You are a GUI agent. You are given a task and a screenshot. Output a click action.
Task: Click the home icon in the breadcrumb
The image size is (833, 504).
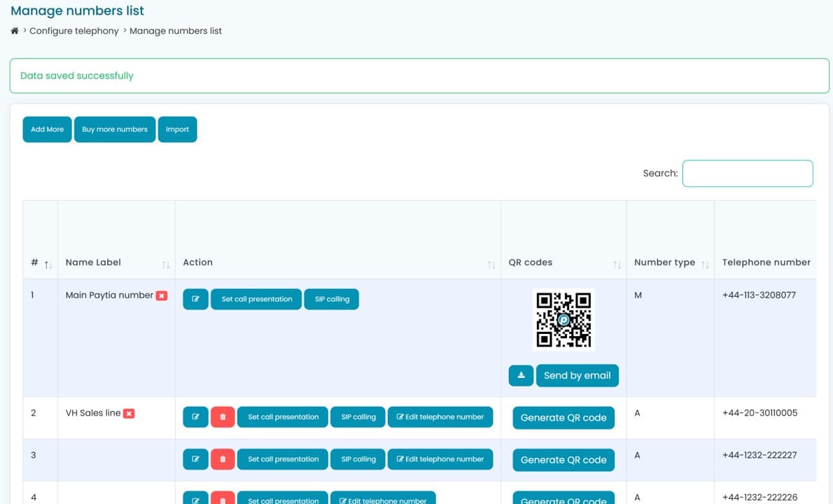(13, 31)
